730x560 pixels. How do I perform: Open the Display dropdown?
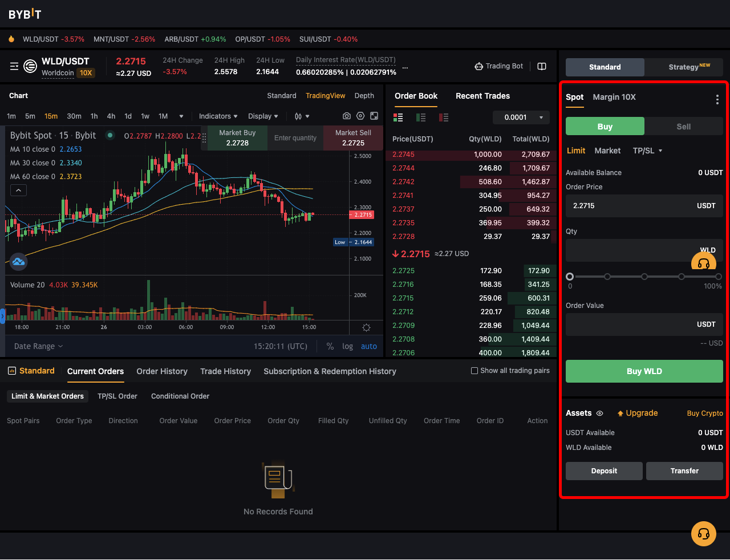[x=263, y=116]
